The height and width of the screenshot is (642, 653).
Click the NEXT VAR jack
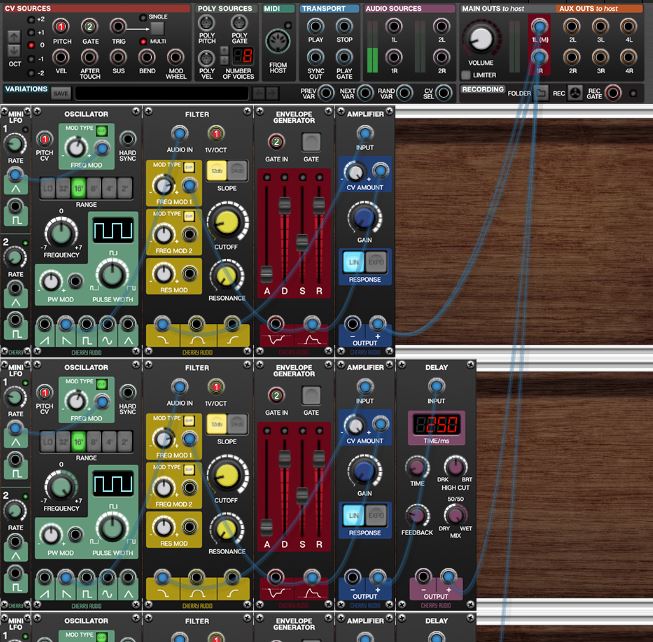pyautogui.click(x=365, y=93)
